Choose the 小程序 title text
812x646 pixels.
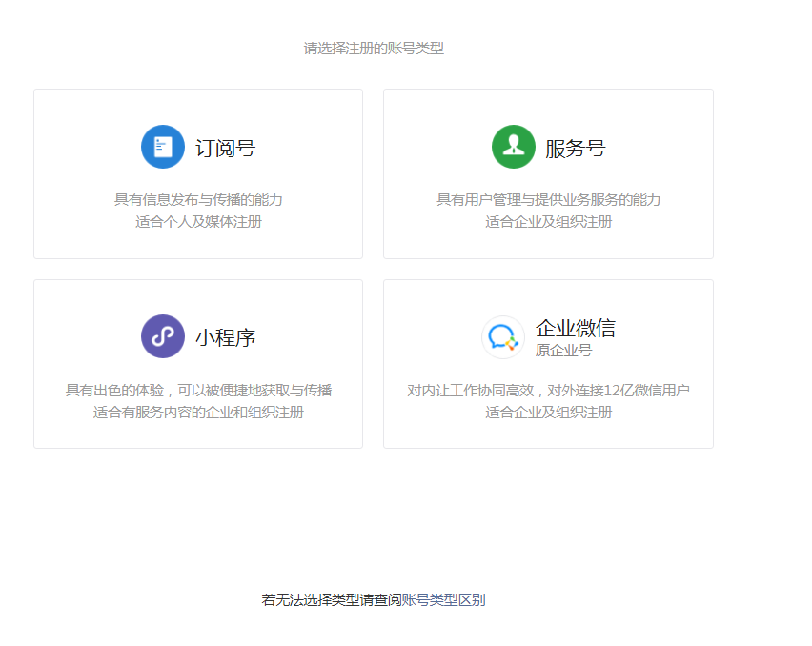click(x=225, y=337)
